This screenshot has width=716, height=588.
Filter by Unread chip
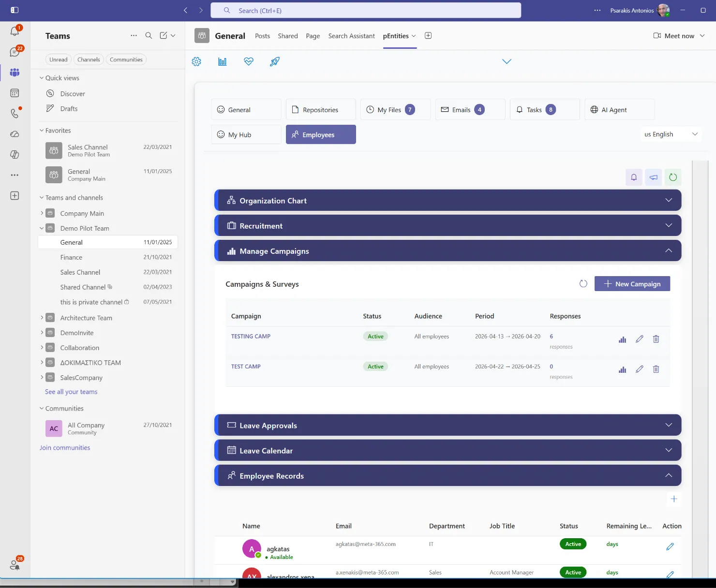[59, 59]
